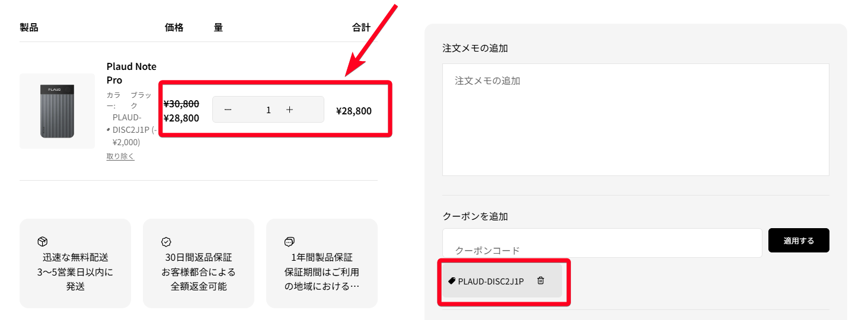Delete the applied coupon with trash icon

[541, 281]
